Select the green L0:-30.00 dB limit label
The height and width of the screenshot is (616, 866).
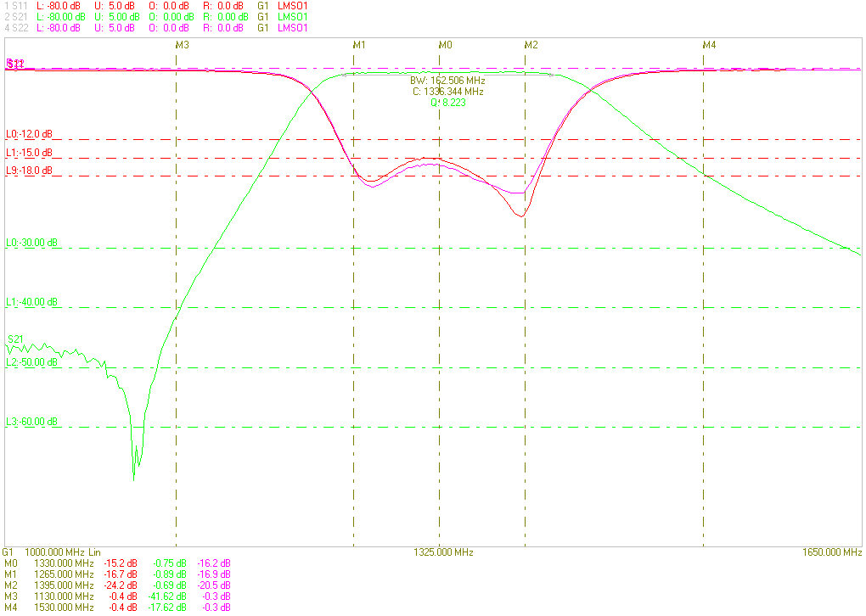(31, 243)
